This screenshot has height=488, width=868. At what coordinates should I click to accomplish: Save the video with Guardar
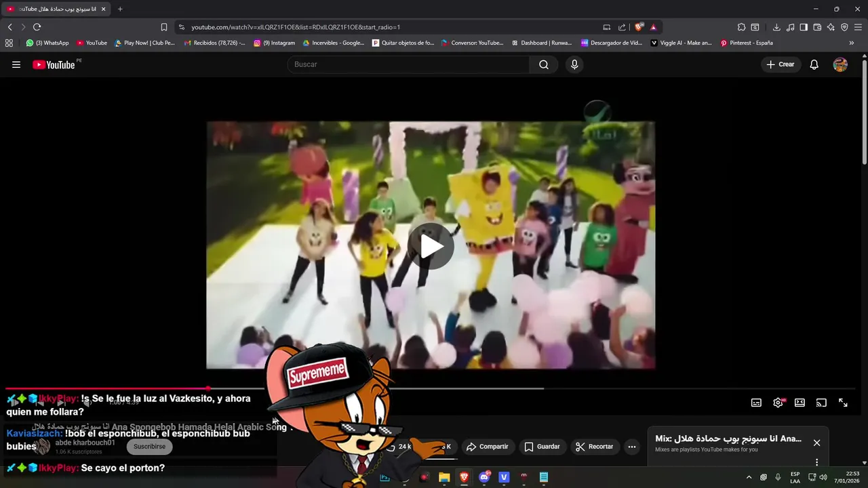click(x=542, y=447)
